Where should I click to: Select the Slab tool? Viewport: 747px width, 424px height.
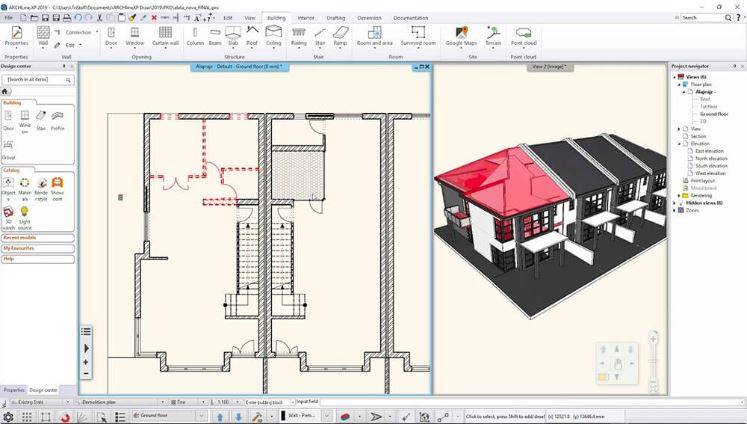(x=233, y=36)
